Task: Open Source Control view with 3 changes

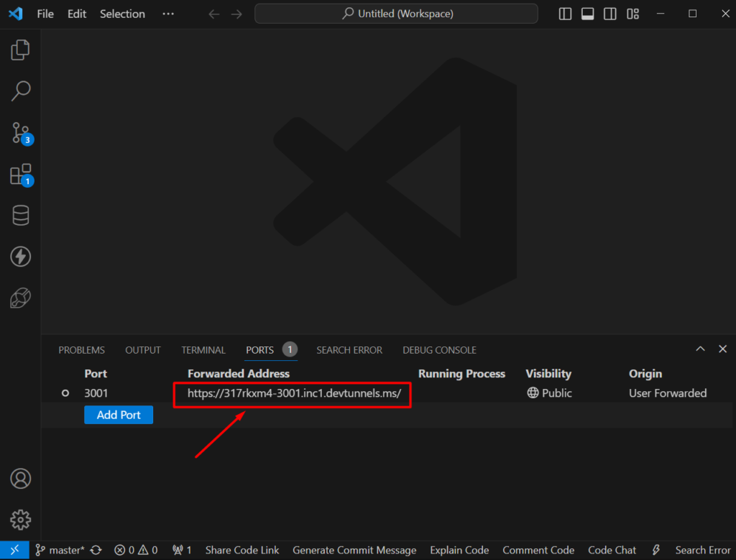Action: (x=21, y=133)
